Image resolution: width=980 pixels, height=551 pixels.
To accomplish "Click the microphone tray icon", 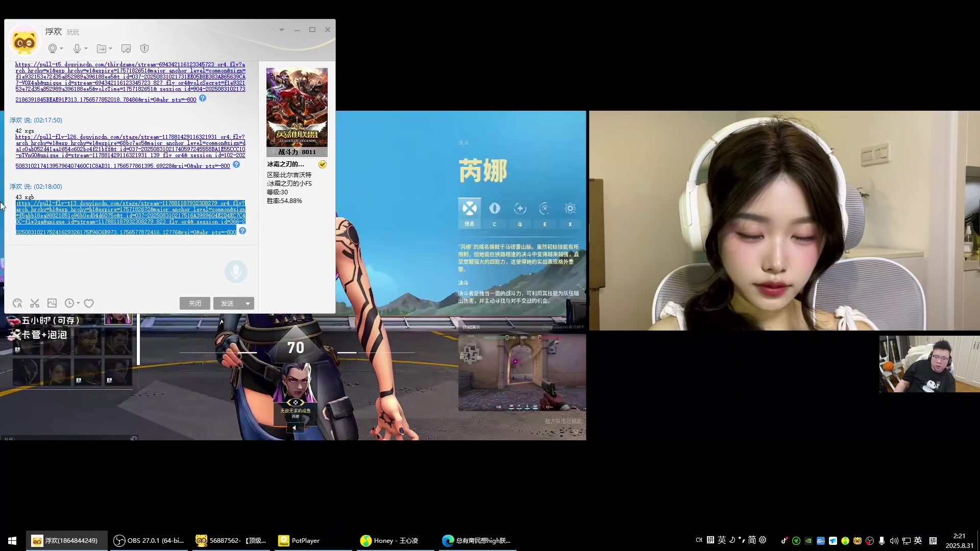I will click(881, 541).
